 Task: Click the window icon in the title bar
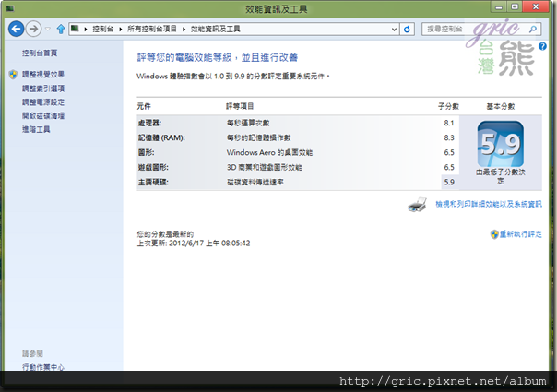tap(9, 7)
